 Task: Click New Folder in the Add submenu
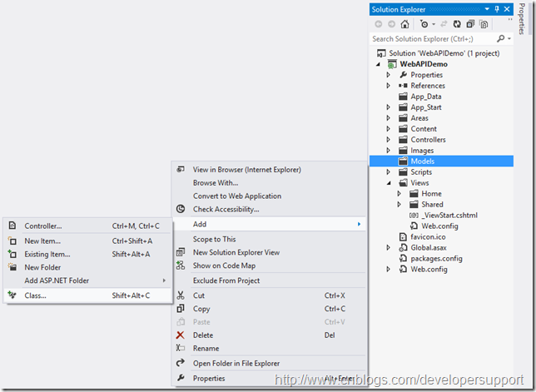pos(42,267)
